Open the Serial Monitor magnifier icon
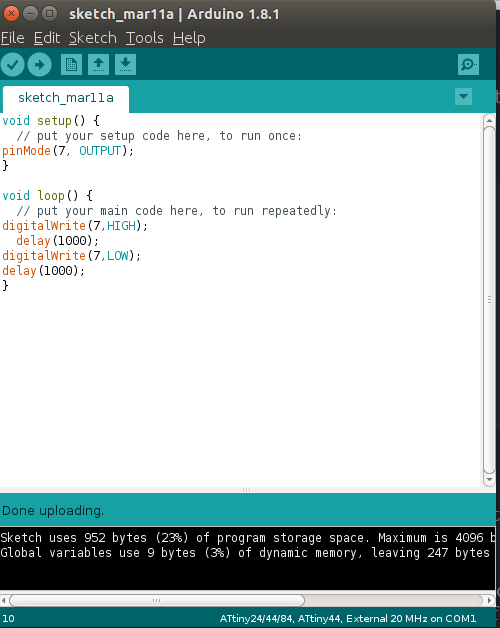The image size is (500, 628). pos(468,64)
